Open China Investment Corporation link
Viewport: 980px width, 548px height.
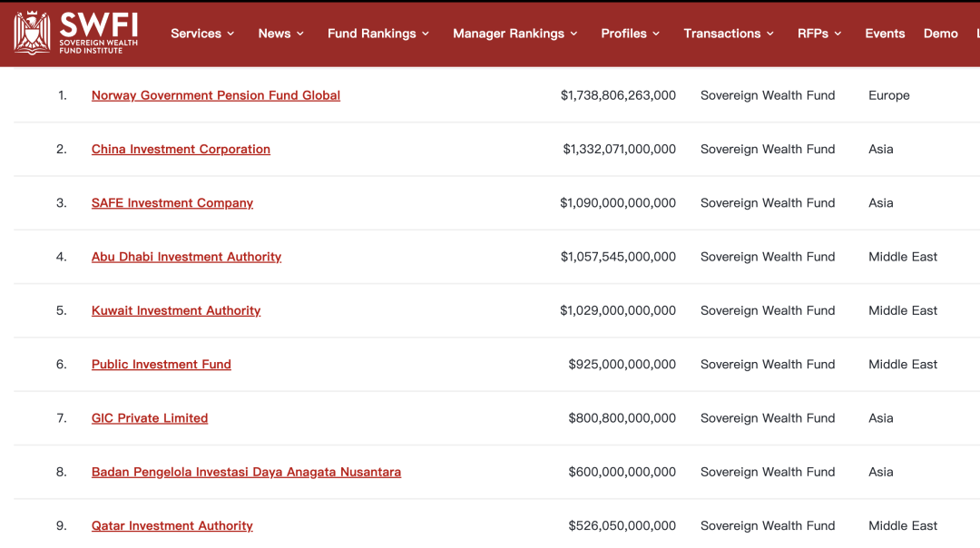click(x=181, y=149)
